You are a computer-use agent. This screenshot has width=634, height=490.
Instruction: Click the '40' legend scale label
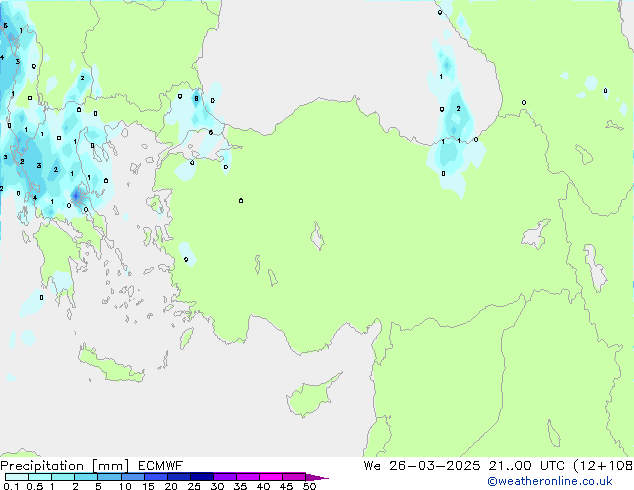click(x=263, y=486)
